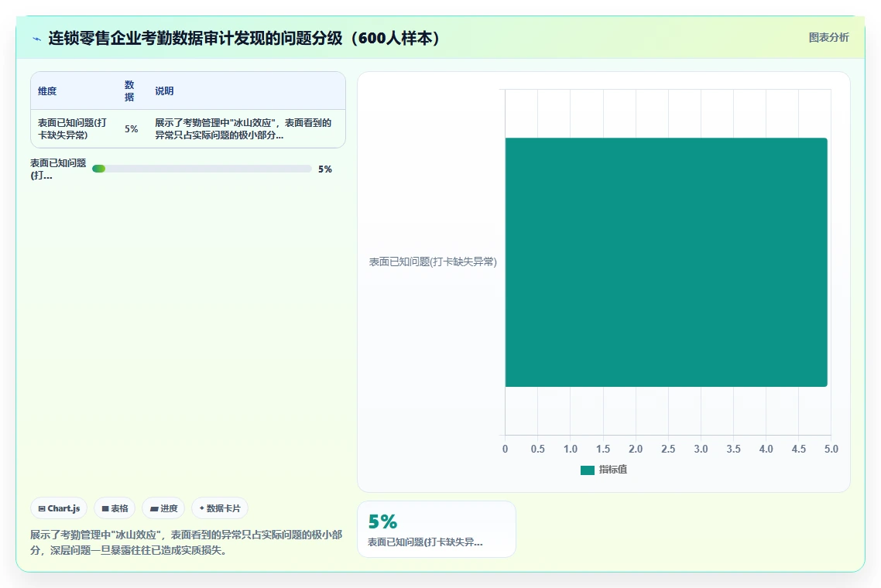The width and height of the screenshot is (881, 588).
Task: Click the 5.0 x-axis tick label
Action: [x=831, y=450]
